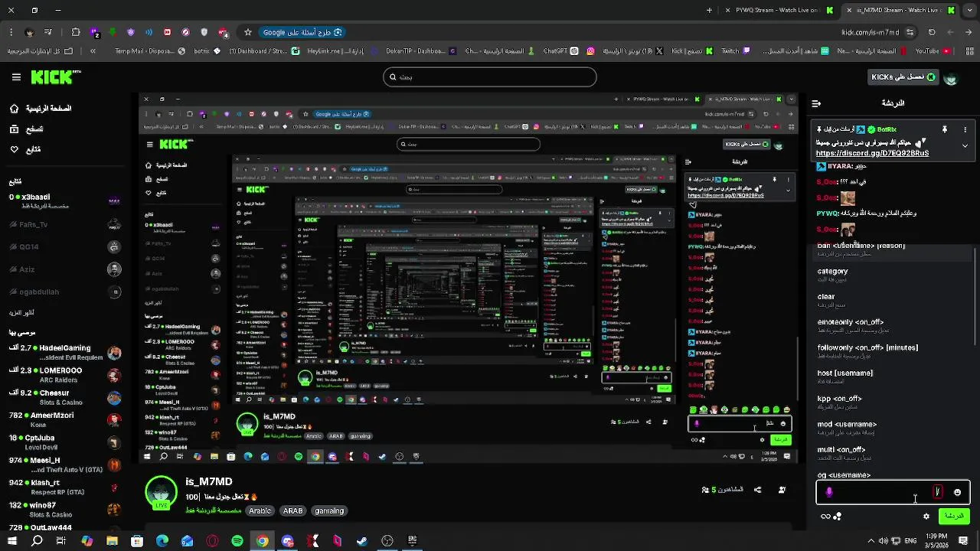
Task: Click the pin icon on pinned message
Action: coord(944,129)
